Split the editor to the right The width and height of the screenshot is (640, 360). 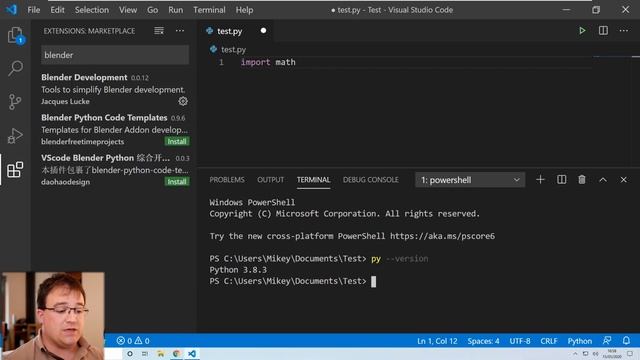click(603, 31)
